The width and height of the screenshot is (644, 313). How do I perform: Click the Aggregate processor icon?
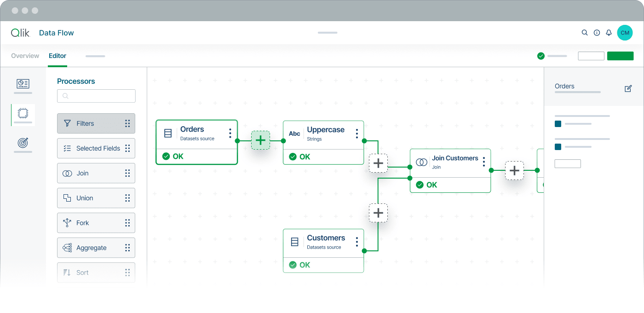pyautogui.click(x=67, y=248)
